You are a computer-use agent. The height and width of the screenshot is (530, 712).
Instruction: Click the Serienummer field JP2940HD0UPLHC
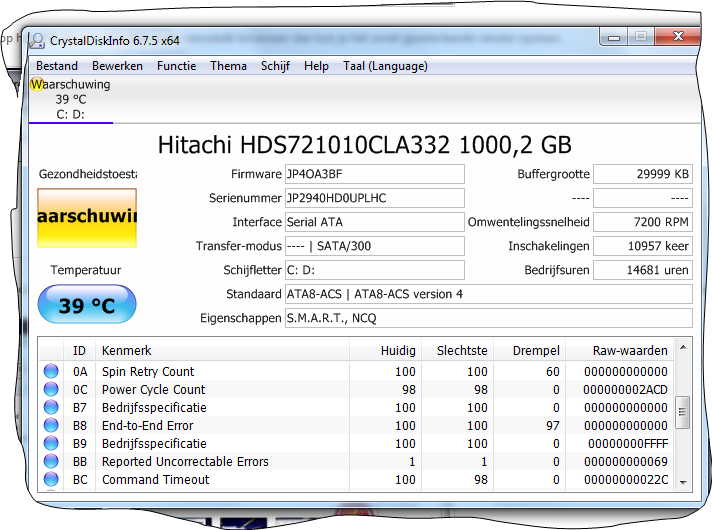pos(375,198)
